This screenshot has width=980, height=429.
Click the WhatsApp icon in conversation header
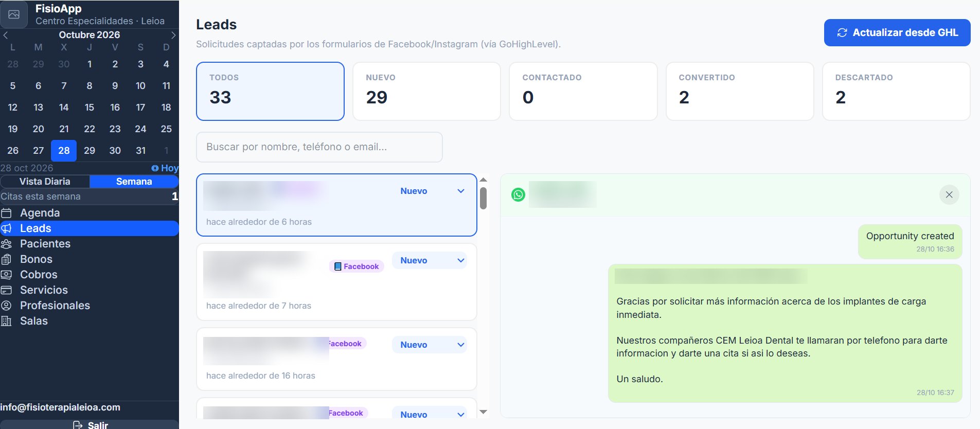(518, 195)
